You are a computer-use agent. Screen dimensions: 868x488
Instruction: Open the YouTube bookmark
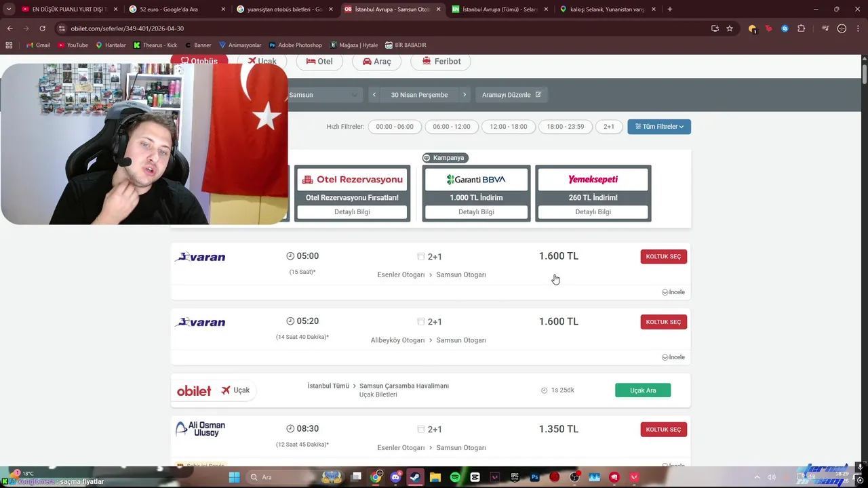pos(73,45)
